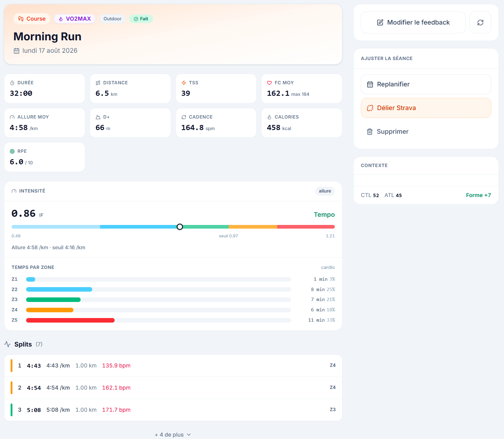Click the 0.86 IF value
The image size is (504, 439).
(x=27, y=214)
